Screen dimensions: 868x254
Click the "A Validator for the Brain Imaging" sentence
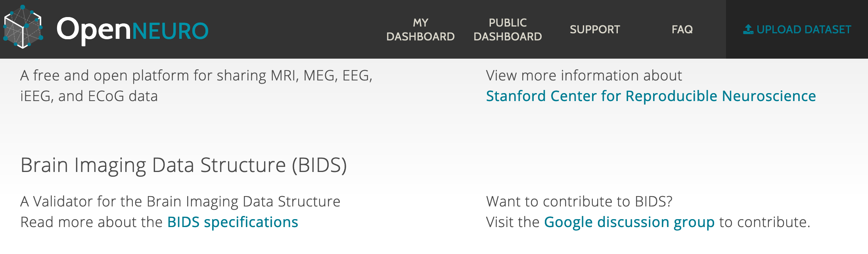coord(180,202)
